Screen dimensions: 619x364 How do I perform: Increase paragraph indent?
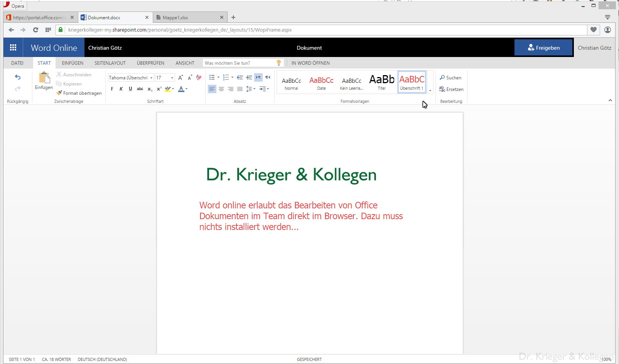point(249,77)
